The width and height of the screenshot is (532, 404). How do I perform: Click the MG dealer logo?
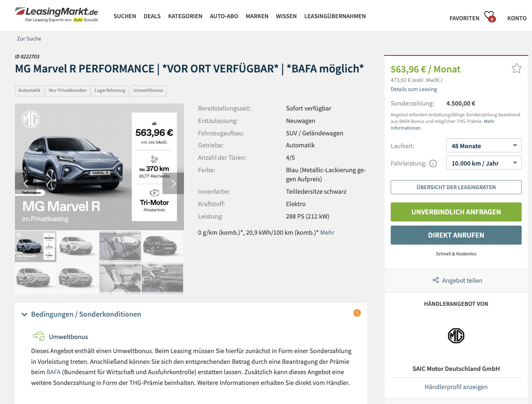tap(456, 336)
